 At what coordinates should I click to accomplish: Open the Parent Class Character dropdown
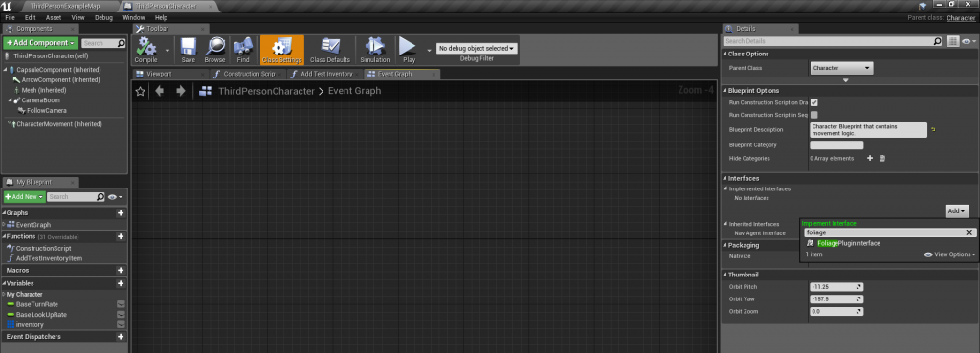841,68
